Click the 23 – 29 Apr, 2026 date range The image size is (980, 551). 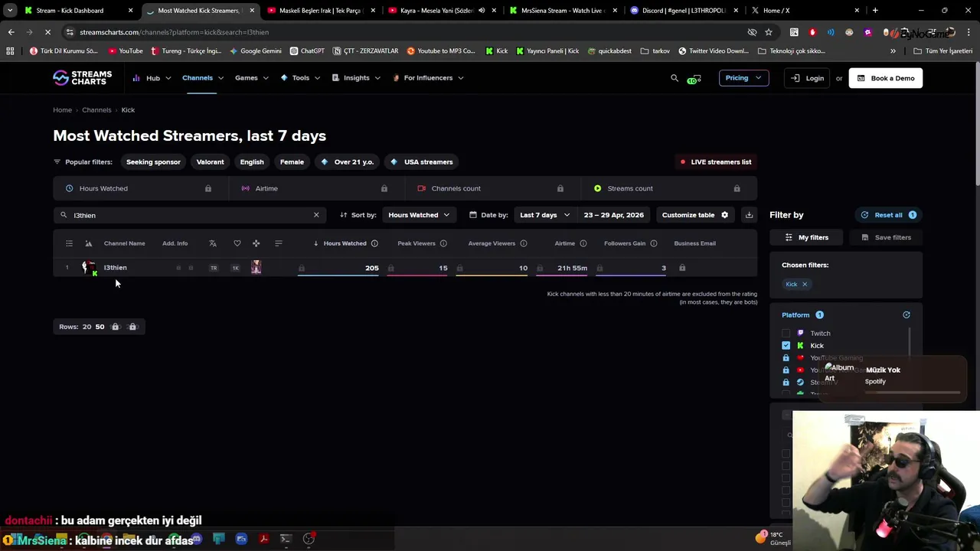[x=613, y=215]
